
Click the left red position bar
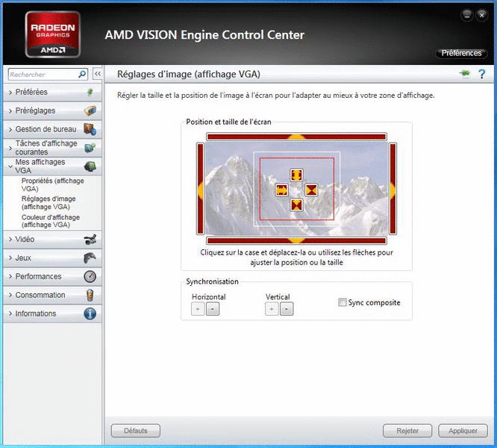(200, 189)
